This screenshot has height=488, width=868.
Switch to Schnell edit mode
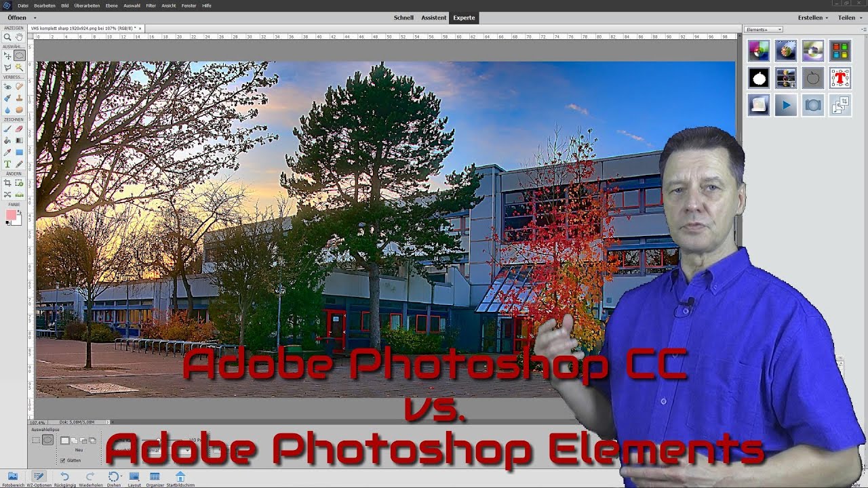(x=403, y=18)
